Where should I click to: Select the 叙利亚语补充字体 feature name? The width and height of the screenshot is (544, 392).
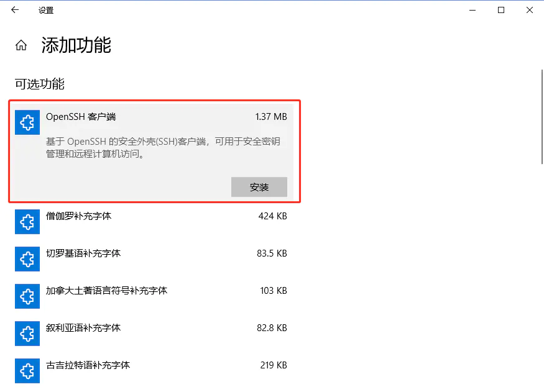tap(83, 328)
